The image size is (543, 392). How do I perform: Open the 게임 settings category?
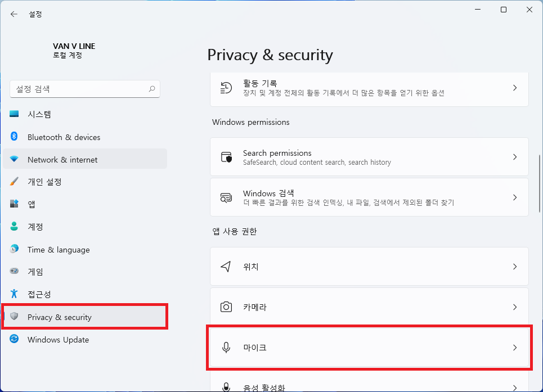(x=85, y=272)
